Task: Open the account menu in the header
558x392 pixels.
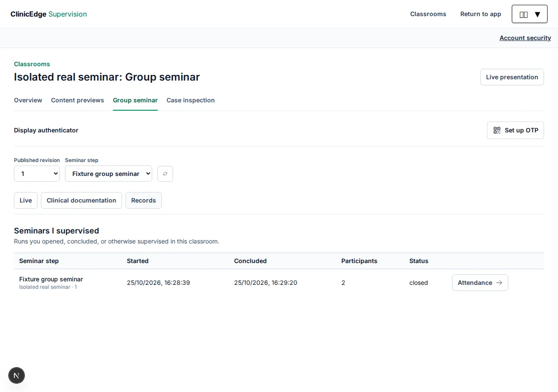Action: click(530, 14)
